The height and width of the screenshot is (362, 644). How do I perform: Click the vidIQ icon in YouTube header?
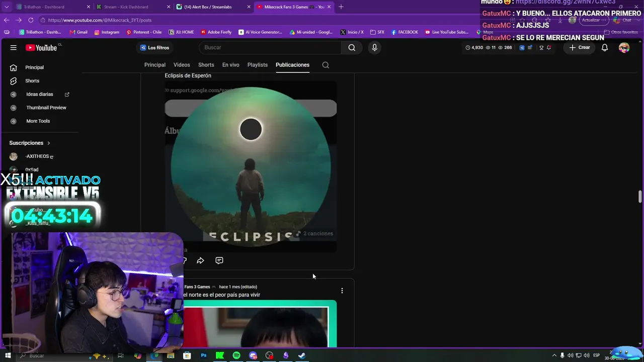522,48
